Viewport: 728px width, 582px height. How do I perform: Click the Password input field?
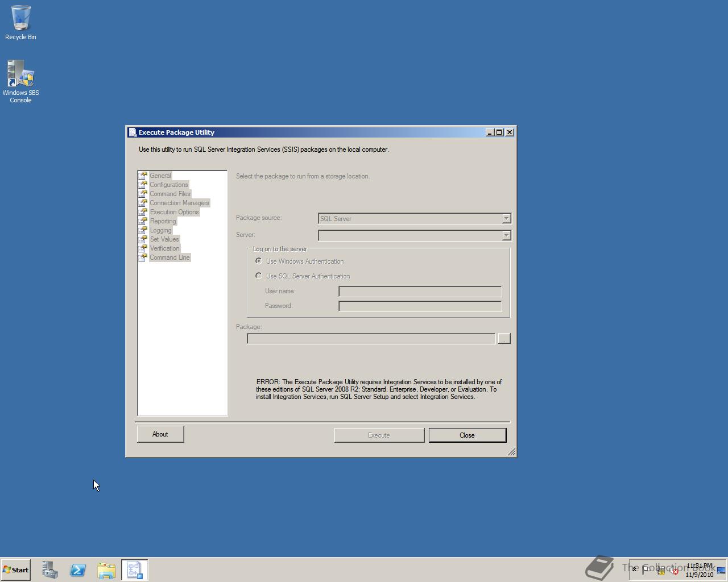(x=420, y=306)
